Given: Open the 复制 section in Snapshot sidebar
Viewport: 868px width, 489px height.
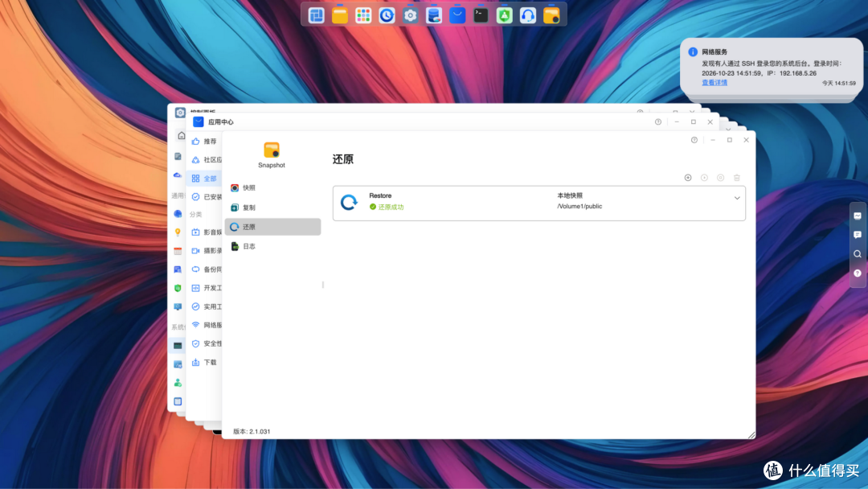Looking at the screenshot, I should (272, 208).
